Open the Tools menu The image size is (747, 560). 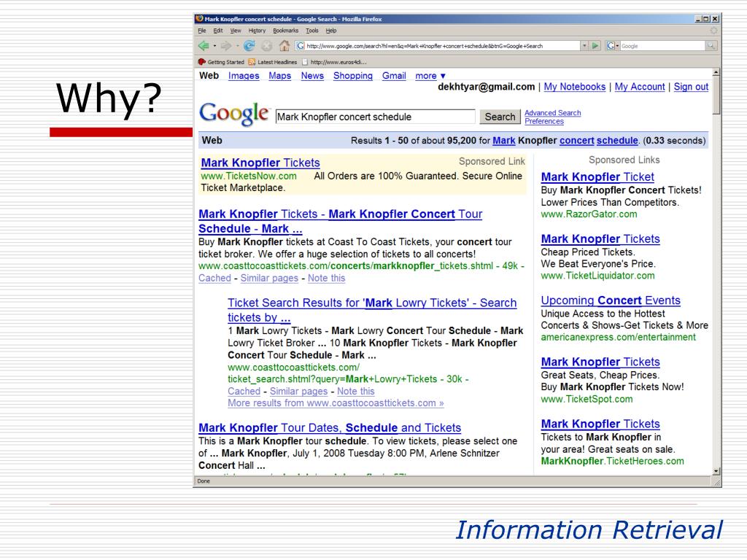click(312, 31)
